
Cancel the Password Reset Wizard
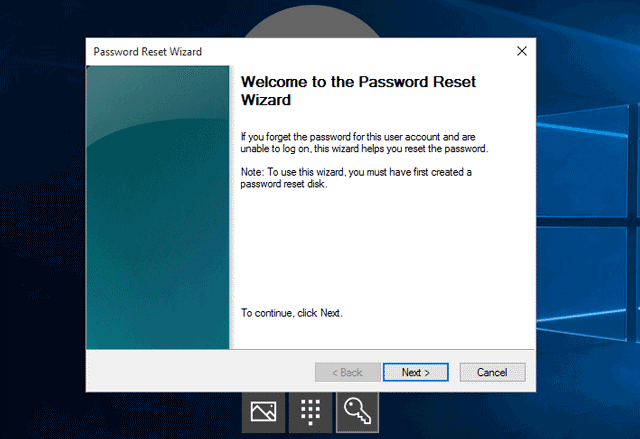pos(492,372)
